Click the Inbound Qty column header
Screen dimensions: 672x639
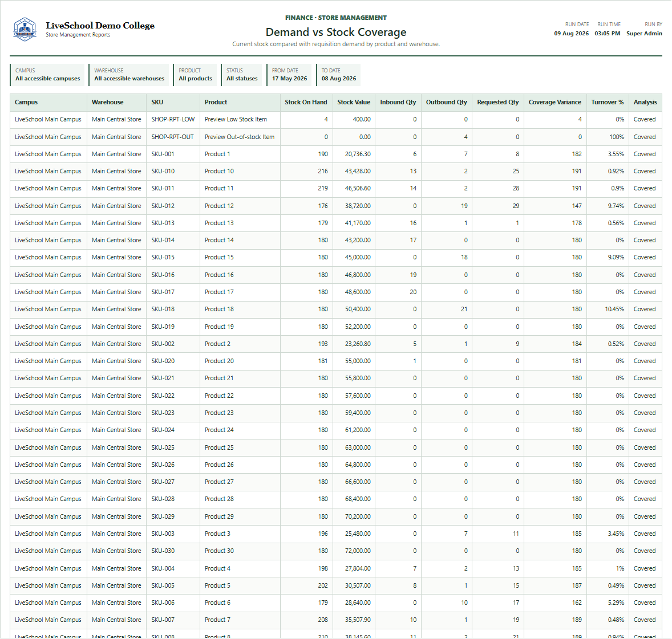tap(398, 103)
